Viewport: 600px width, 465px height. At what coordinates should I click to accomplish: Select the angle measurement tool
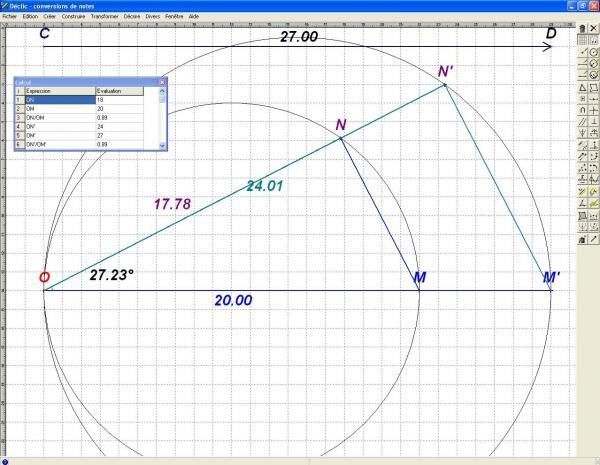(582, 203)
